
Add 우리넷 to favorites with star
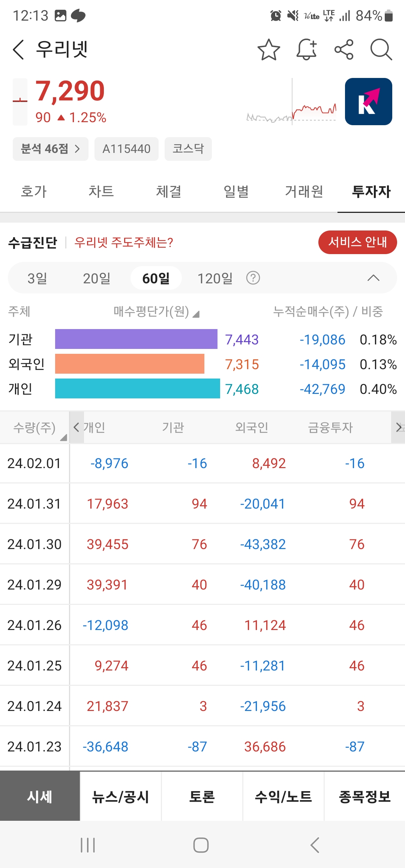[269, 49]
